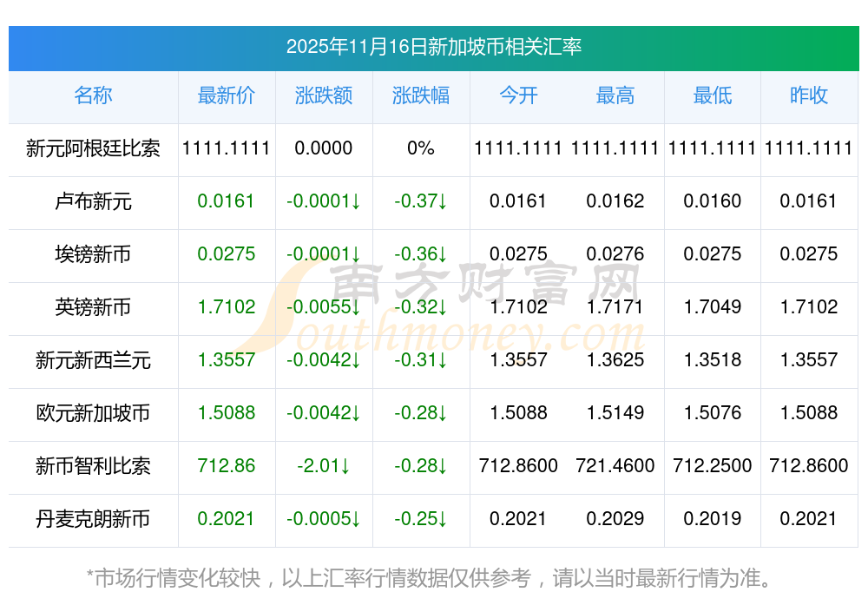Click the table title 2025年11月16日新加坡币相关汇率
The width and height of the screenshot is (868, 605).
[x=433, y=47]
